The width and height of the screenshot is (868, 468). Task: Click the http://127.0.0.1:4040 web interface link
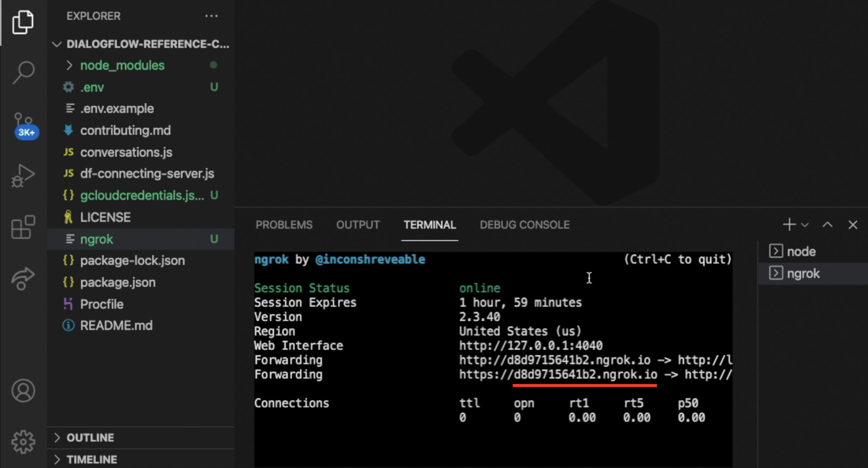pos(531,345)
